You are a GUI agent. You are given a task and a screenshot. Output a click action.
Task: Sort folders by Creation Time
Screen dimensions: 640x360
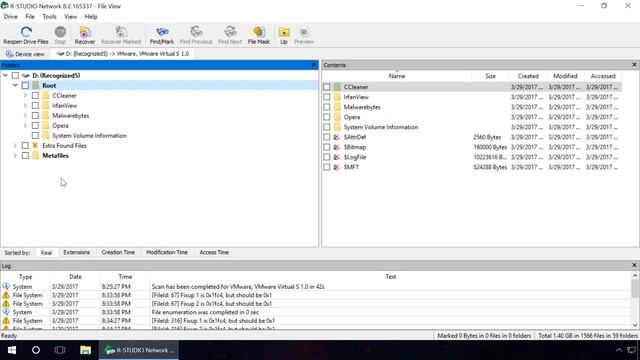click(x=118, y=252)
